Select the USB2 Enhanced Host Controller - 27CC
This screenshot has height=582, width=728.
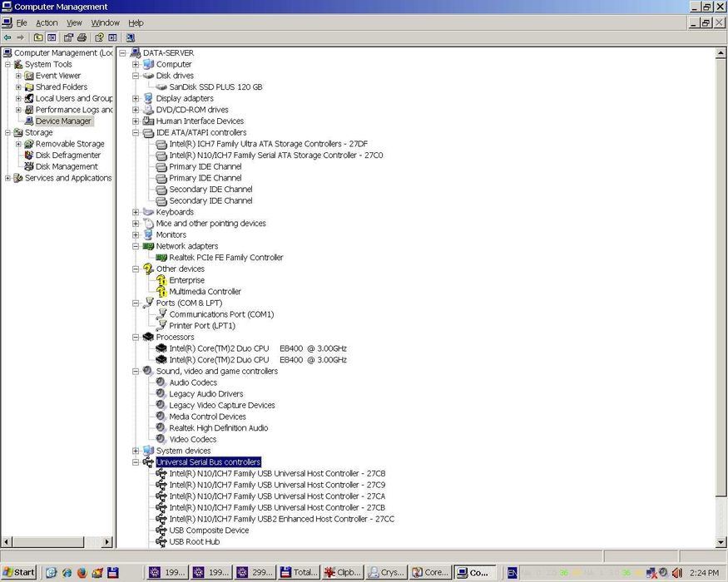(282, 519)
